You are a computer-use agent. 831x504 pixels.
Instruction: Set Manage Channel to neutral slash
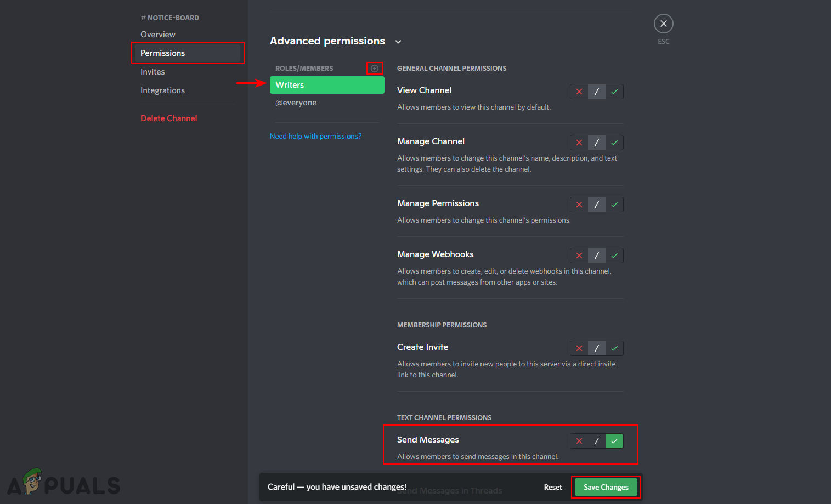pos(597,143)
